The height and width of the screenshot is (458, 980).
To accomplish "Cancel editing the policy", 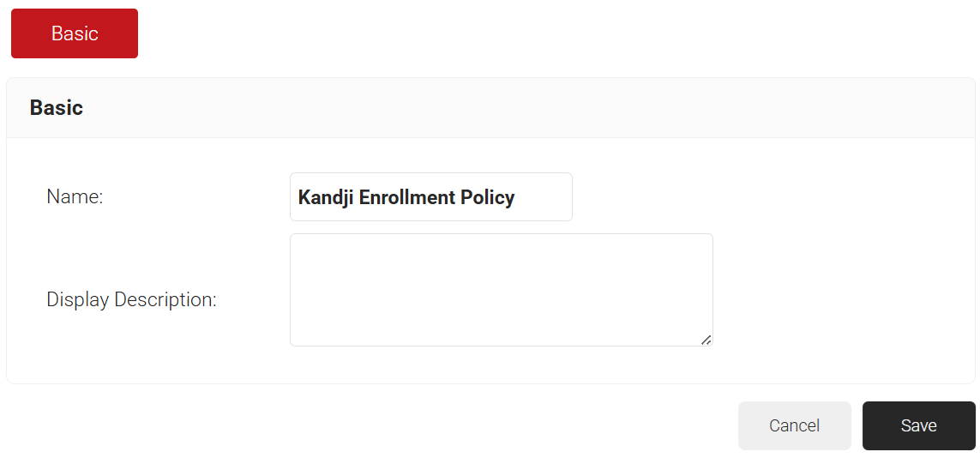I will tap(794, 425).
